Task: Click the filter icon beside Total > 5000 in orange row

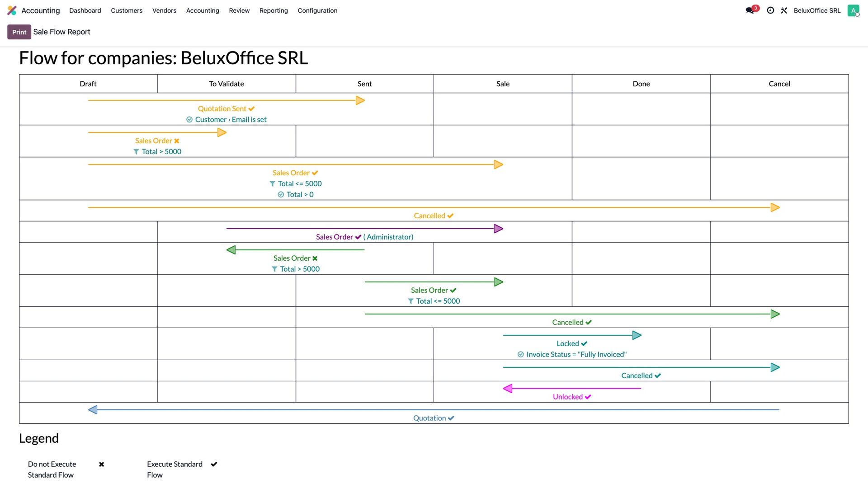Action: point(136,152)
